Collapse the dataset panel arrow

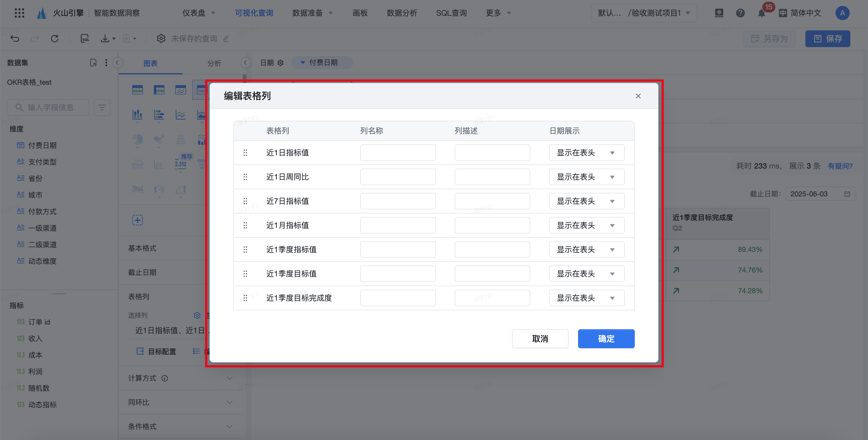pyautogui.click(x=118, y=63)
